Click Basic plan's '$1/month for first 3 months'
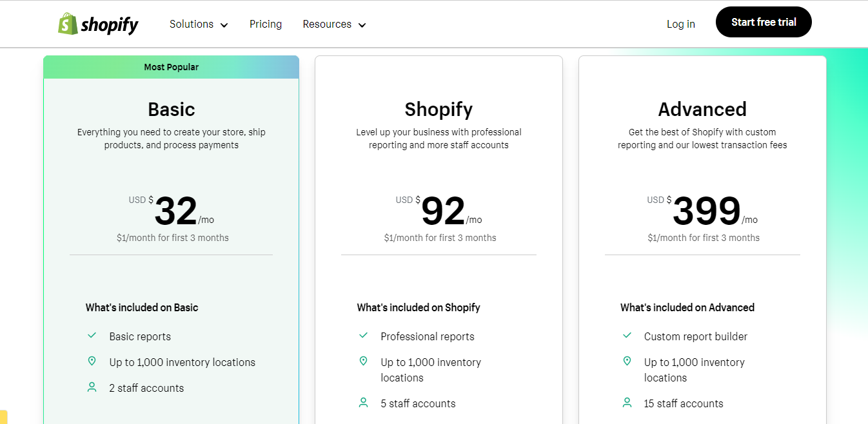This screenshot has height=424, width=868. tap(173, 238)
